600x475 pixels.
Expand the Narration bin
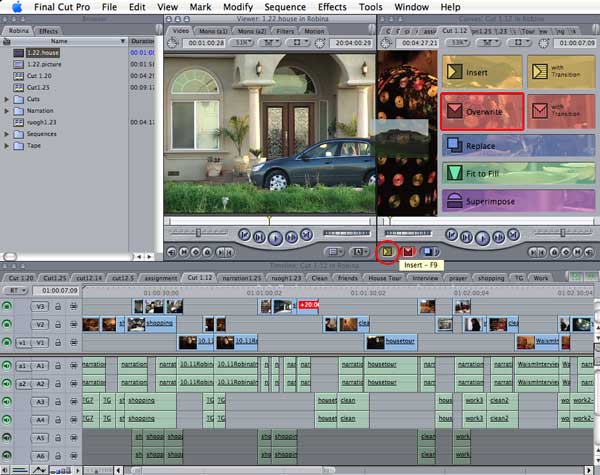7,111
